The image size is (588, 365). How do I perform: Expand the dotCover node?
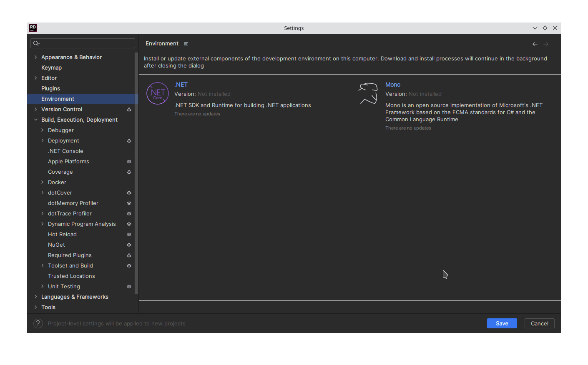[x=43, y=192]
